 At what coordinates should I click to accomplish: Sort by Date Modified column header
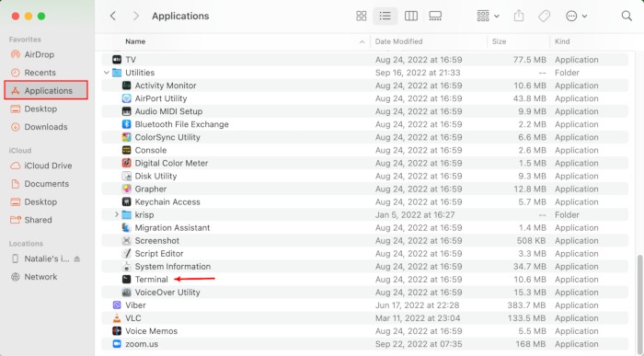click(398, 41)
